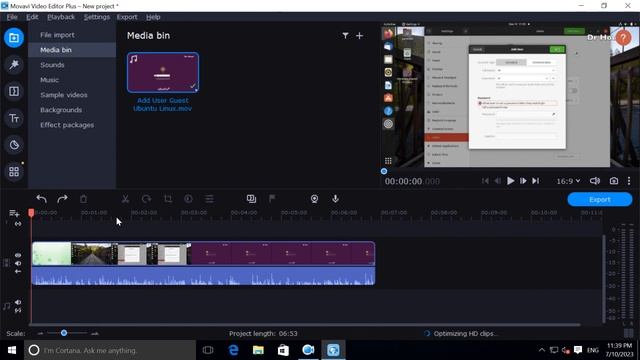Record voiceover with microphone icon
Viewport: 640px width, 360px height.
click(336, 199)
